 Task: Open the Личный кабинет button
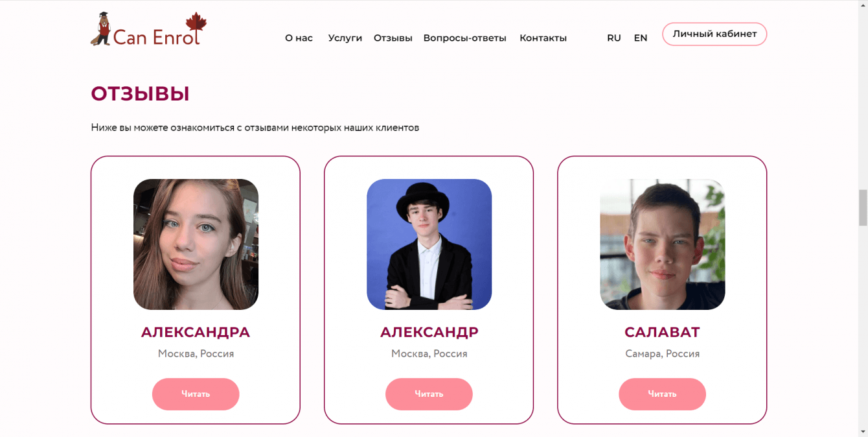coord(714,34)
